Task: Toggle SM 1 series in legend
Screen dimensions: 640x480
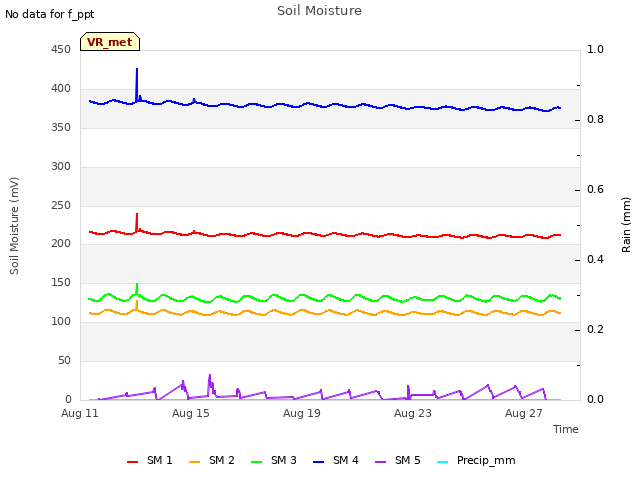Action: tap(150, 461)
